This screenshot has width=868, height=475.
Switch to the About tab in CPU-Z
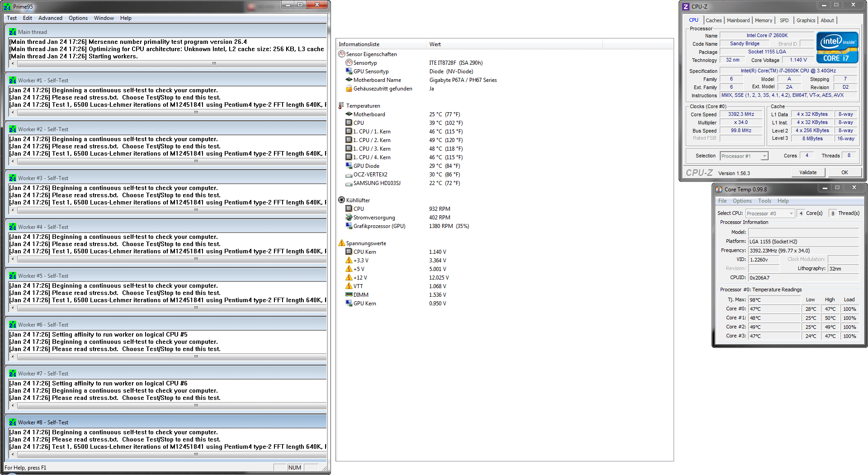[827, 20]
